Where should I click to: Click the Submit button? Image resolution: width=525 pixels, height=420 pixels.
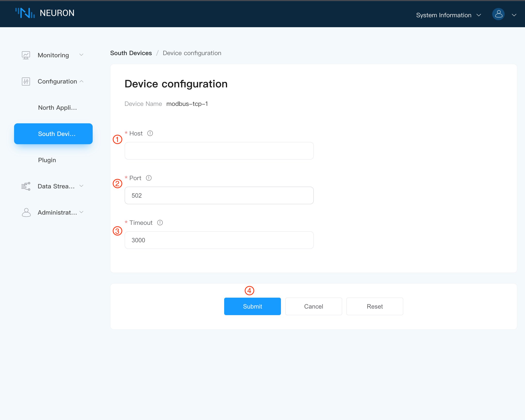(252, 306)
